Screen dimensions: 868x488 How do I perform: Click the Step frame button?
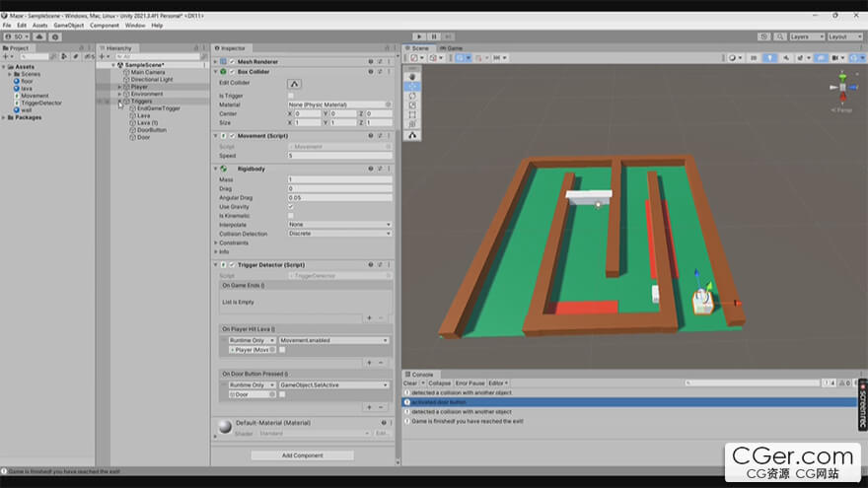click(448, 36)
